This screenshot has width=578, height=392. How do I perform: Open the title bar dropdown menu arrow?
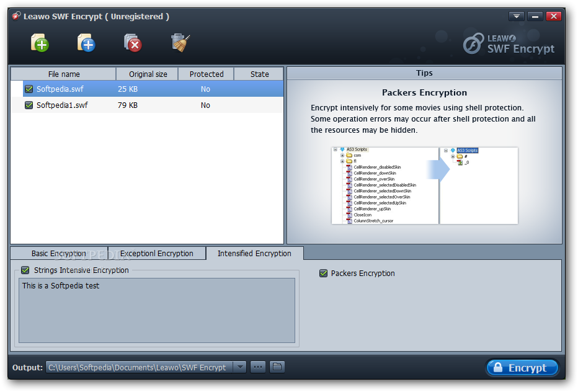click(x=517, y=16)
